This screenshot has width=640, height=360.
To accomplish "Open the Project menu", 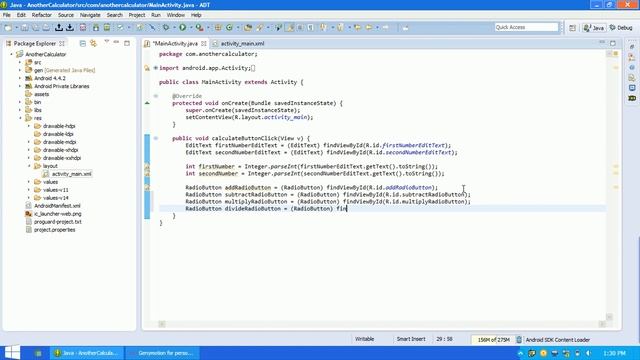I will (x=137, y=15).
